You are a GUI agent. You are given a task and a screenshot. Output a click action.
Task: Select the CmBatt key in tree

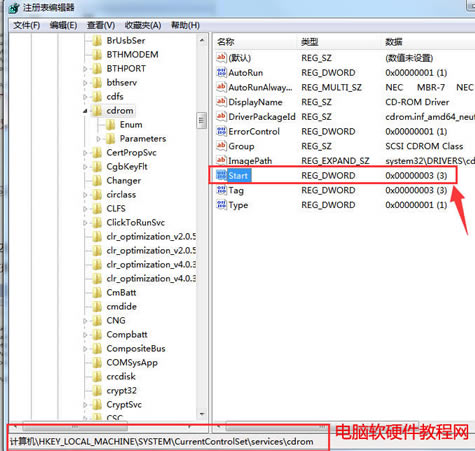[x=121, y=292]
